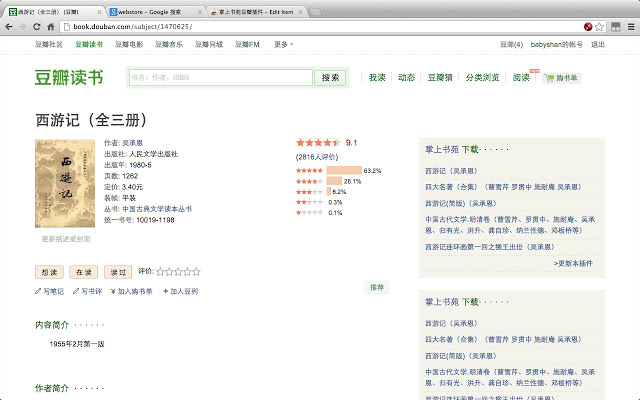Click the red blocked-content icon in address bar
The image size is (640, 400).
tap(588, 27)
